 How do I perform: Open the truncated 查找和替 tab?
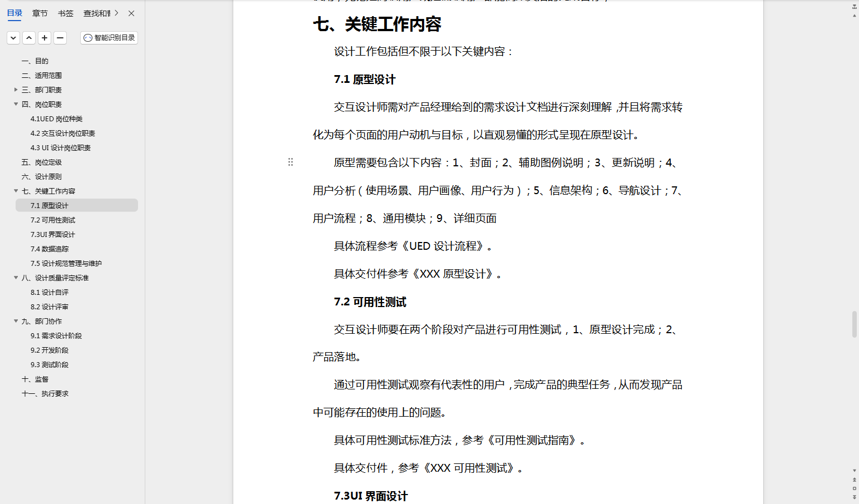[x=97, y=13]
